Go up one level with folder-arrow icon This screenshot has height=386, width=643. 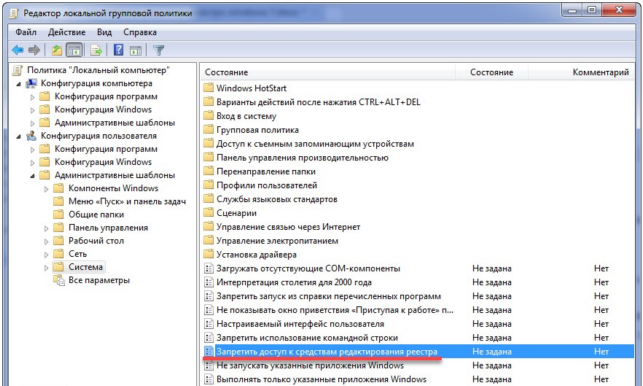57,50
